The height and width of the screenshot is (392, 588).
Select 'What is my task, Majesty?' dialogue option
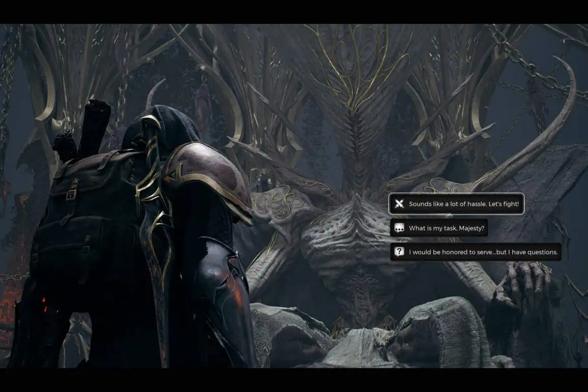coord(439,228)
